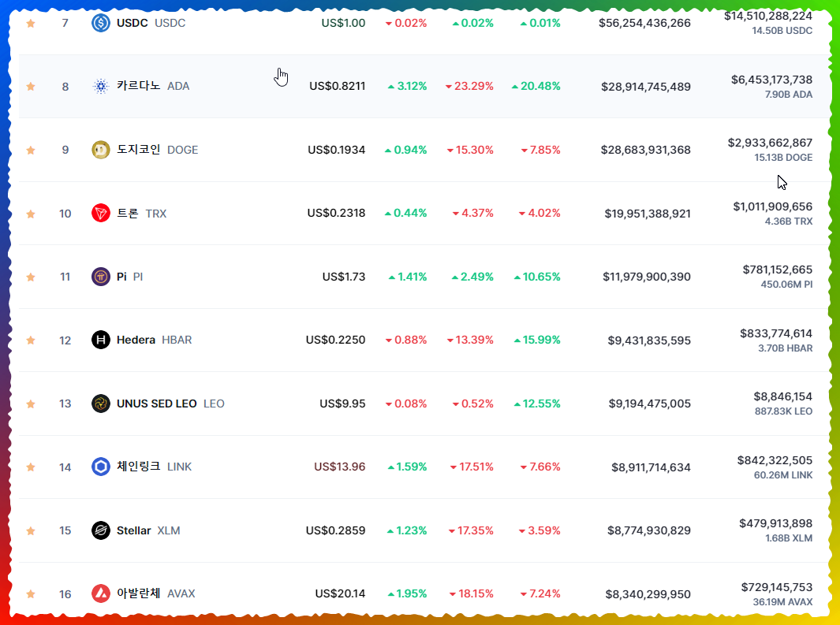Click AVAX price US$20.14
Image resolution: width=840 pixels, height=625 pixels.
point(340,593)
